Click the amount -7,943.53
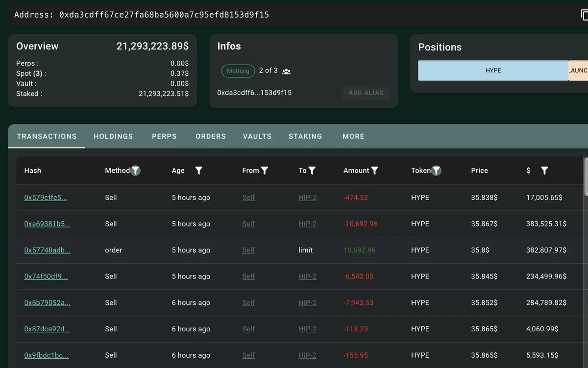 [x=359, y=303]
